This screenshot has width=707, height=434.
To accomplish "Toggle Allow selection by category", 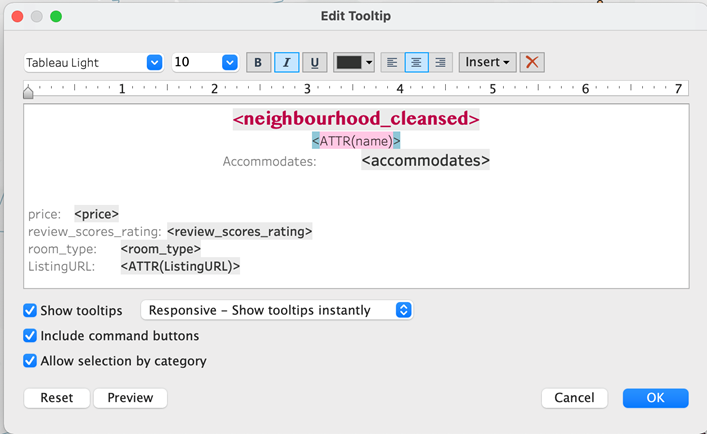I will (30, 361).
